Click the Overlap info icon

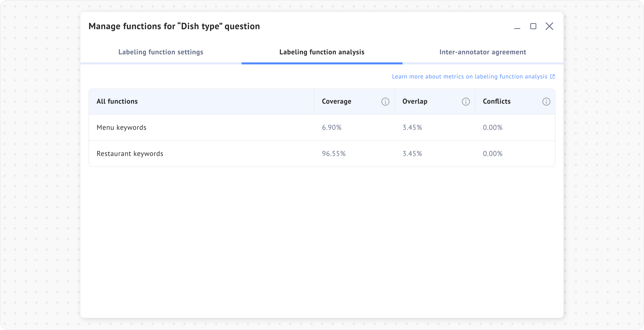click(466, 102)
